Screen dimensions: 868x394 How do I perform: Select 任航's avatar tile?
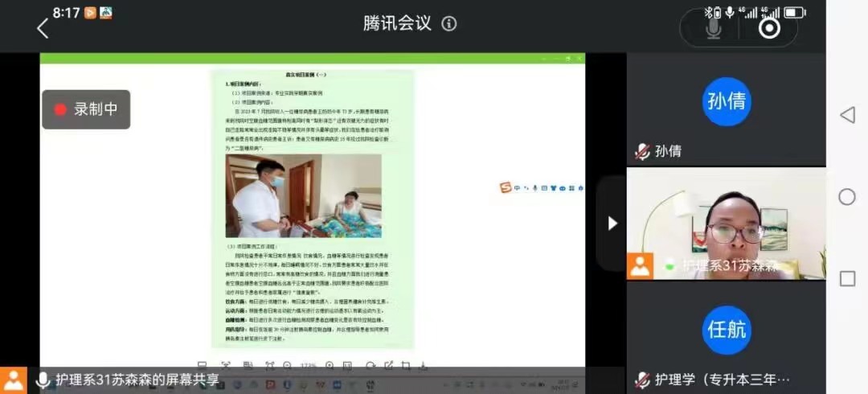726,330
